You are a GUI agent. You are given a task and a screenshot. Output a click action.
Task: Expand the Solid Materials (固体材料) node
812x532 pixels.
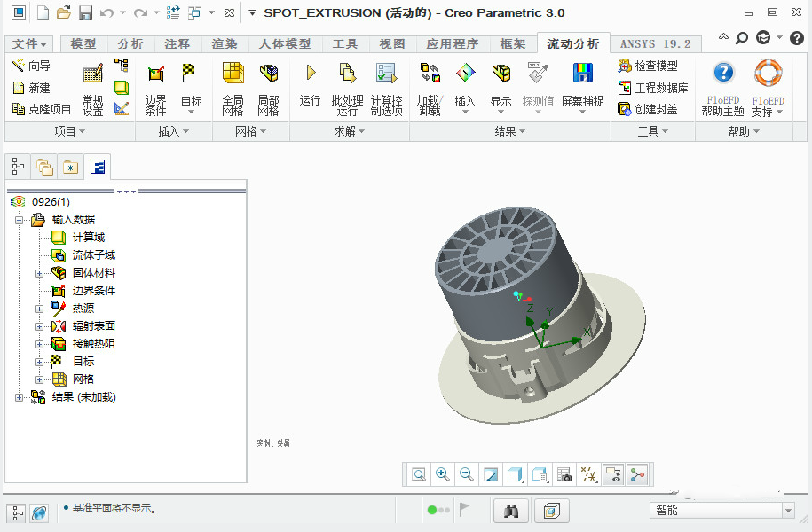pyautogui.click(x=39, y=273)
